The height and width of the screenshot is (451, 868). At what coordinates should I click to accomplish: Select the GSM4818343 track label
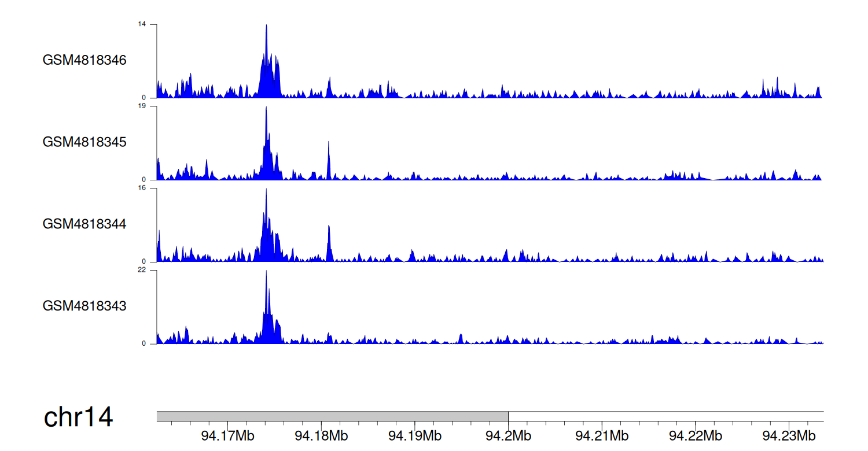point(84,306)
